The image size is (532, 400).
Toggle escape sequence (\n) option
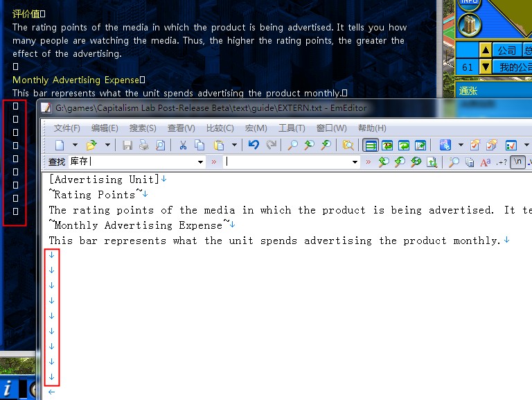coord(517,162)
